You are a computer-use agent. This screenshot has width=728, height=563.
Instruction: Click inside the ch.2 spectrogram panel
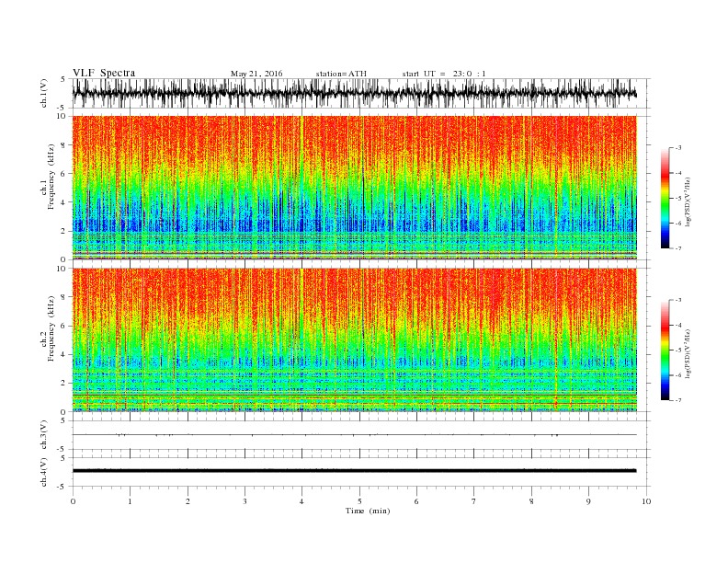coord(354,339)
